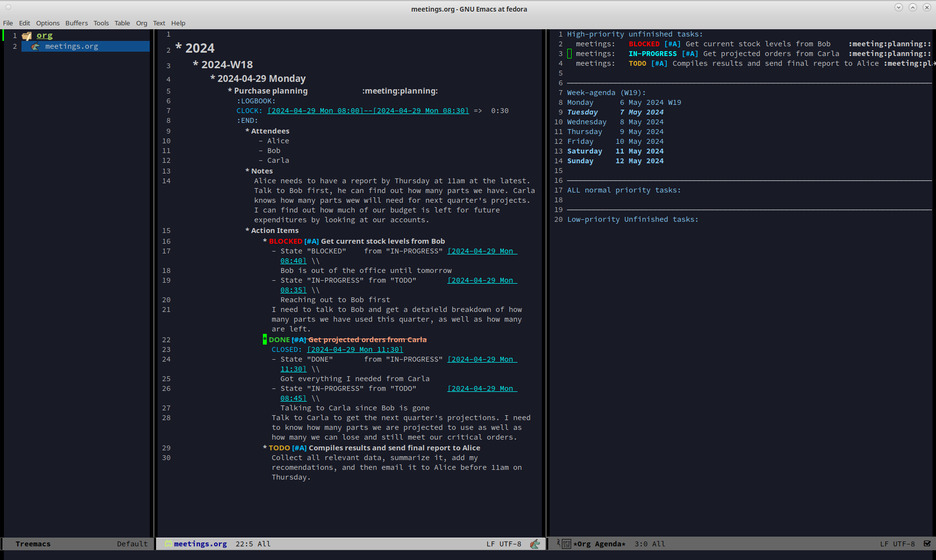Click the unicorn icon beside meetings.org in Treemacs
The height and width of the screenshot is (560, 936).
35,46
